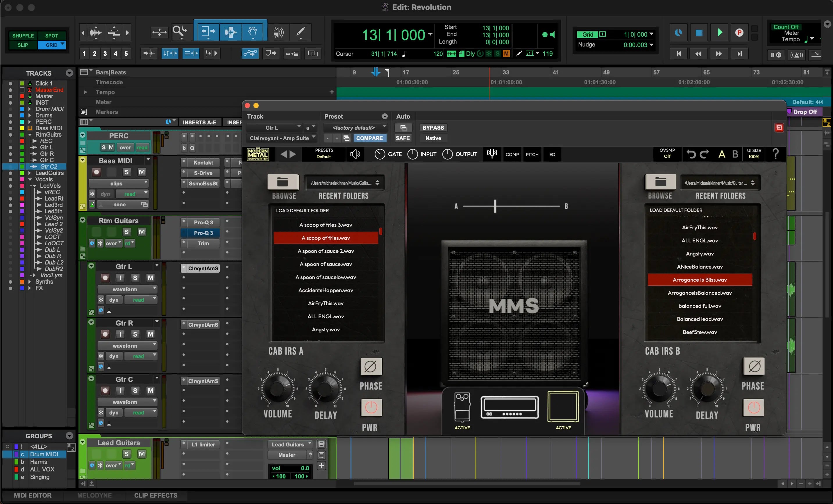
Task: Open the Track dropdown showing Gtr L
Action: (x=274, y=127)
